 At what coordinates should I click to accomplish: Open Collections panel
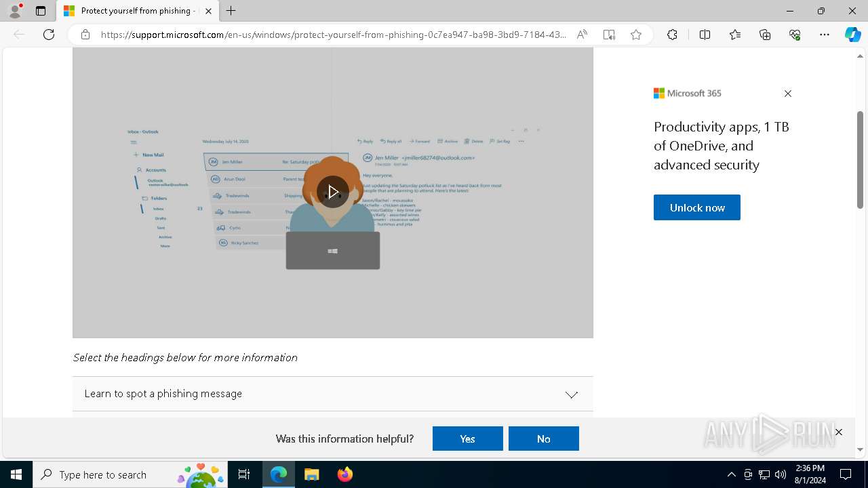765,35
